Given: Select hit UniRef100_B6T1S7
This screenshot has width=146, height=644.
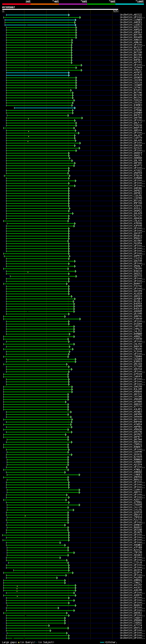Looking at the screenshot, I should click(x=131, y=47).
